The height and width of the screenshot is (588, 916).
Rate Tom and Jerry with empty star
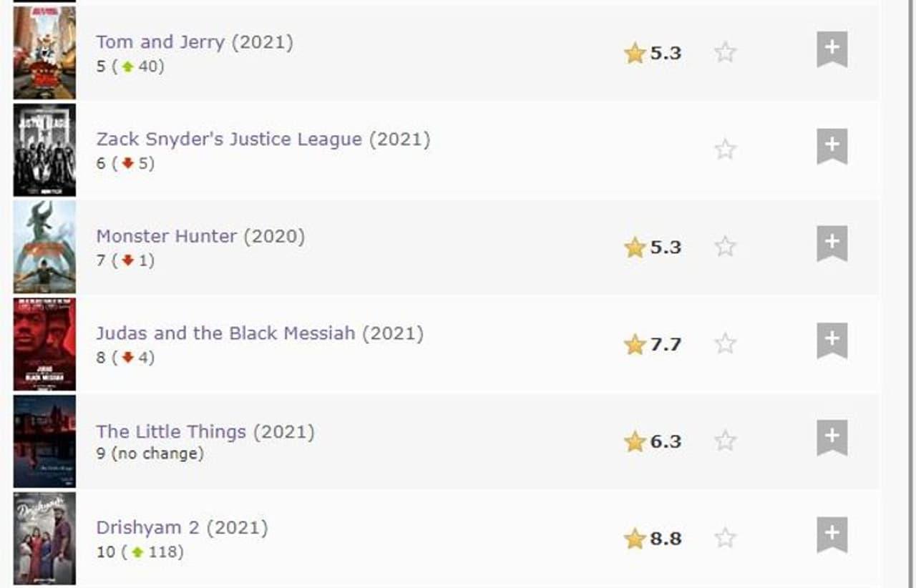725,52
